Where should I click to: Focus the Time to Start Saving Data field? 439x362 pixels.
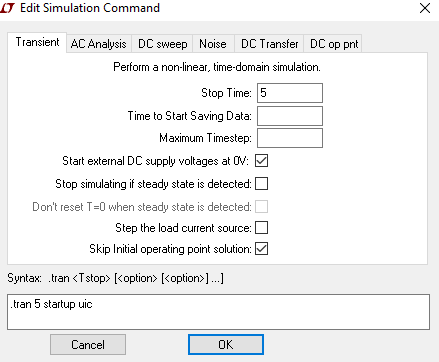(x=290, y=116)
